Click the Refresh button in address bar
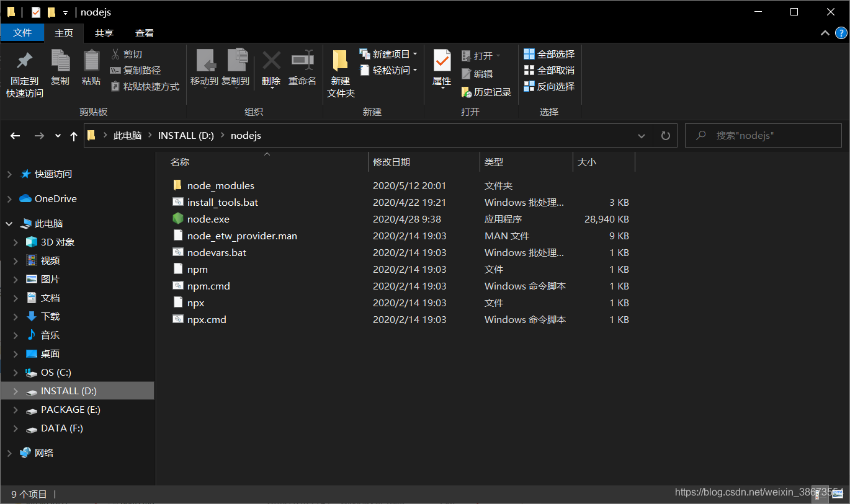Screen dimensions: 850x504 pos(666,135)
